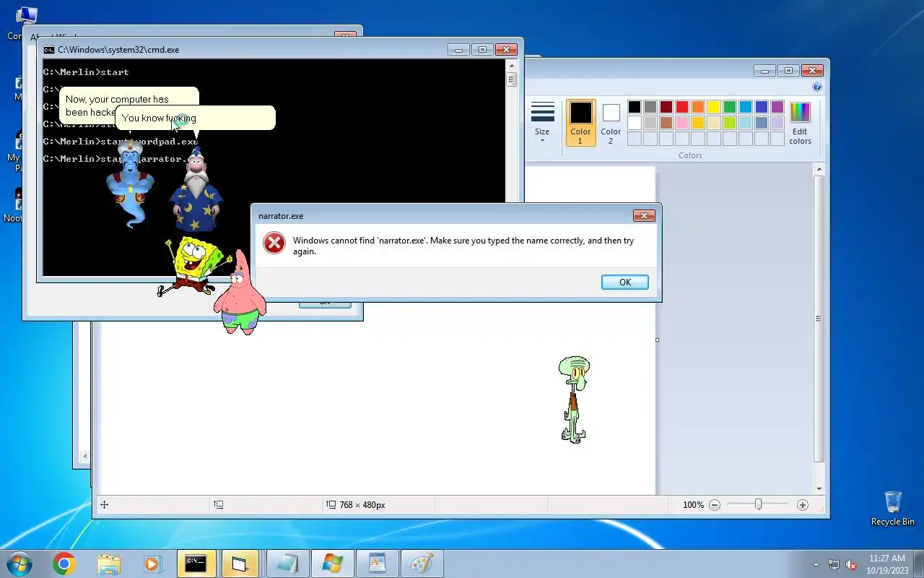The height and width of the screenshot is (578, 924).
Task: Switch to Notepad in the taskbar
Action: tap(287, 564)
